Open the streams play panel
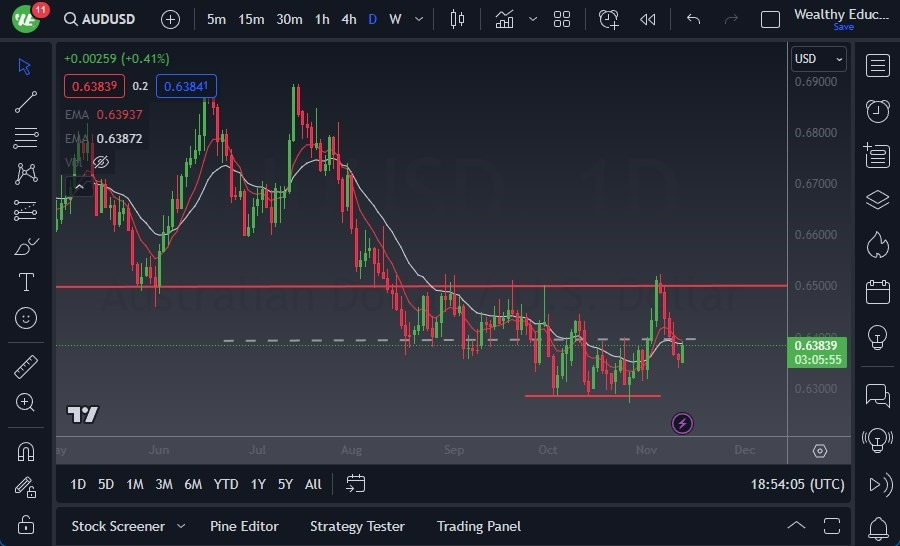Screen dimensions: 900x546 click(880, 485)
